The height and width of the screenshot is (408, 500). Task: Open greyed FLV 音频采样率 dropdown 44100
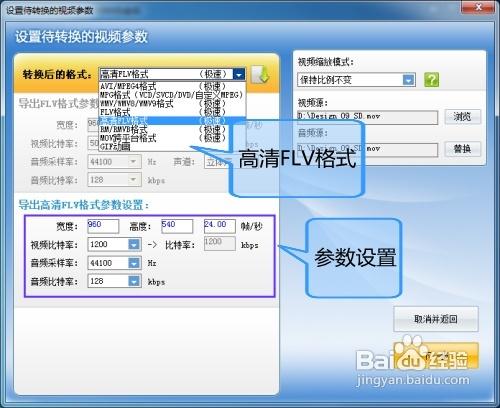click(114, 162)
